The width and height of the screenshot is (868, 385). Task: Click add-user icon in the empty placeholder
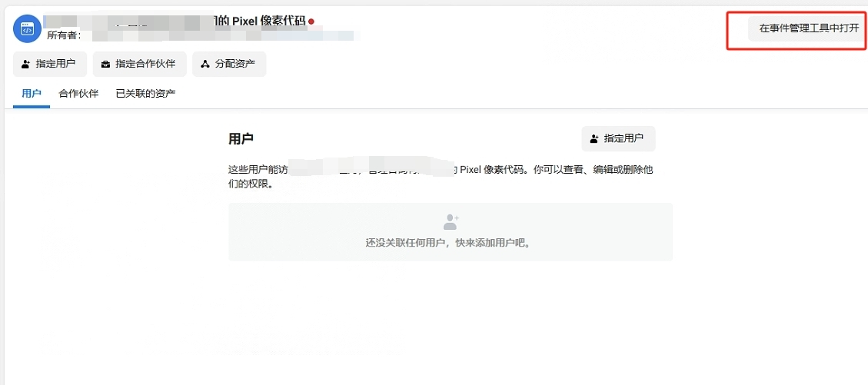pos(451,222)
